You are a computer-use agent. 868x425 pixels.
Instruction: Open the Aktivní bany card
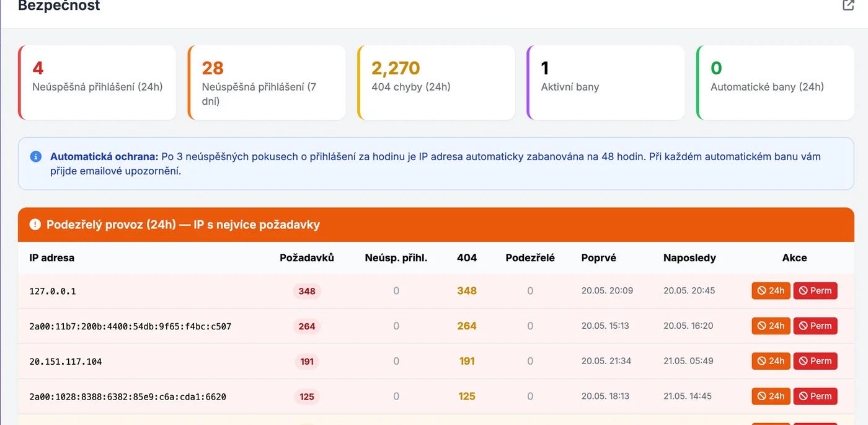606,83
